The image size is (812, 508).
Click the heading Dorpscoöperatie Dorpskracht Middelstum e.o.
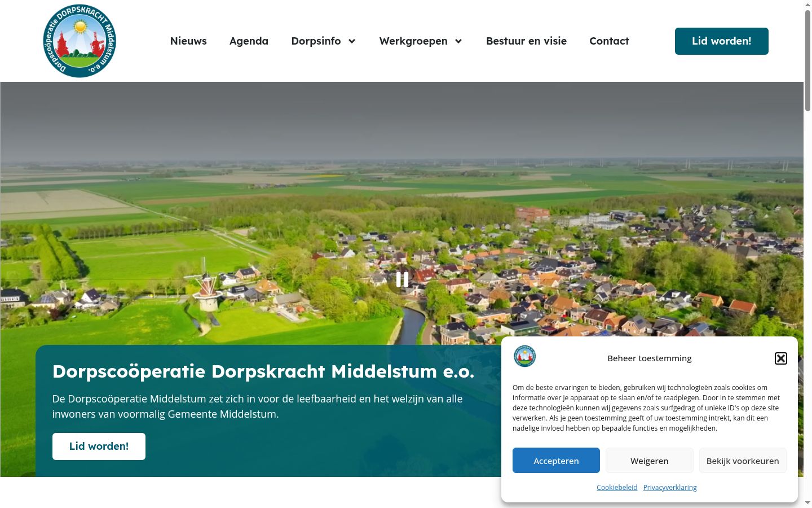click(263, 371)
